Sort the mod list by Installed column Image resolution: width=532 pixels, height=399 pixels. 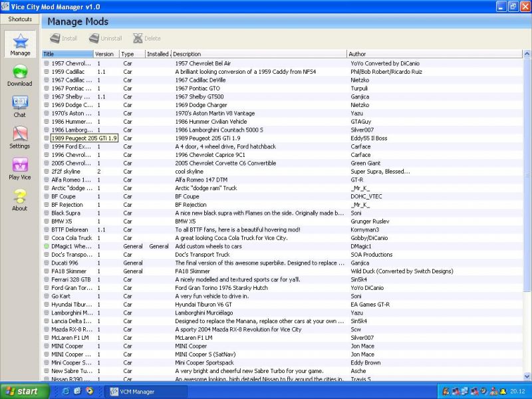[158, 54]
